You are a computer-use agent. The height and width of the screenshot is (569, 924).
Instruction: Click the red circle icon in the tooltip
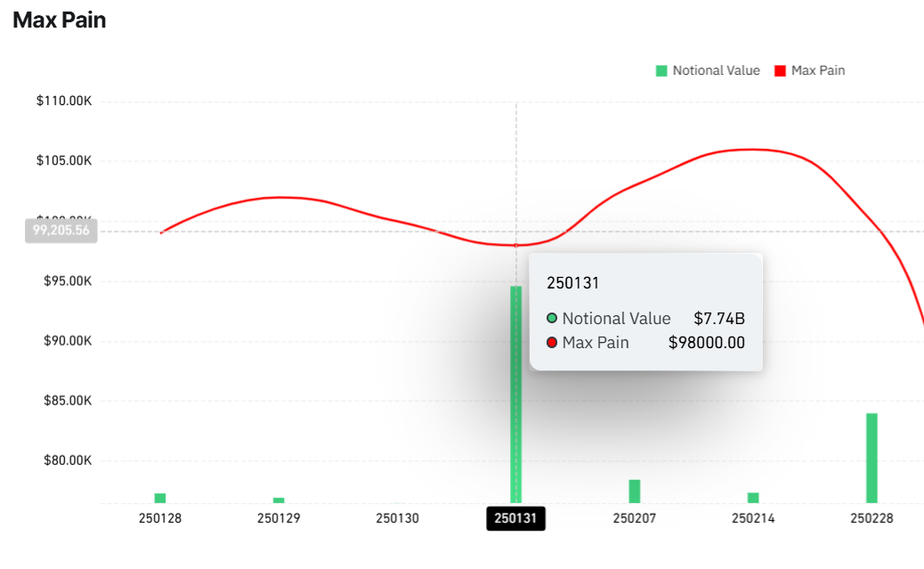[552, 343]
